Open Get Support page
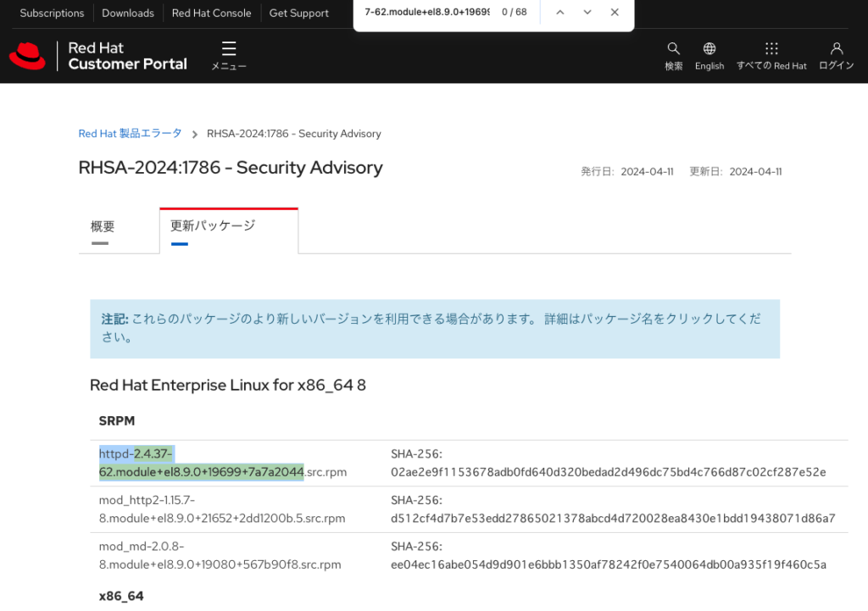 pos(298,13)
